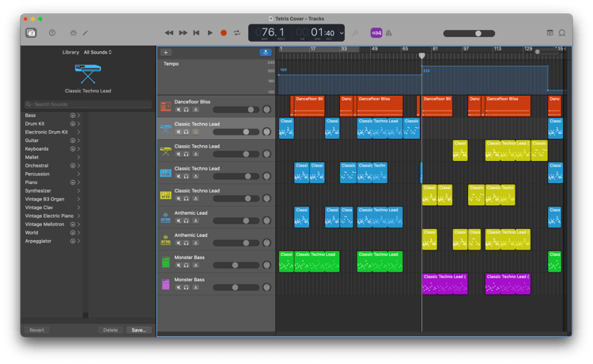Toggle the Library panel button
The width and height of the screenshot is (593, 364).
pos(31,33)
